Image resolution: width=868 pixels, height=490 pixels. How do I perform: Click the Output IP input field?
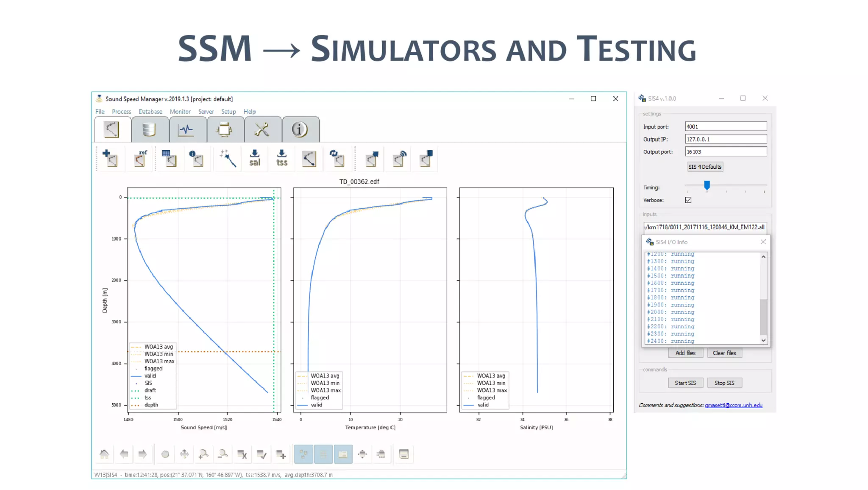click(725, 139)
